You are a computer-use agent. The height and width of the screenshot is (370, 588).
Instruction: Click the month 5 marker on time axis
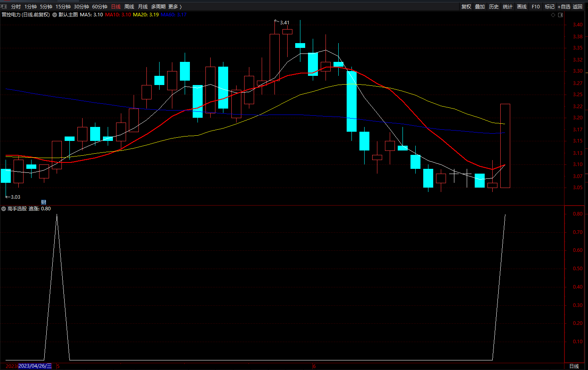[x=58, y=366]
